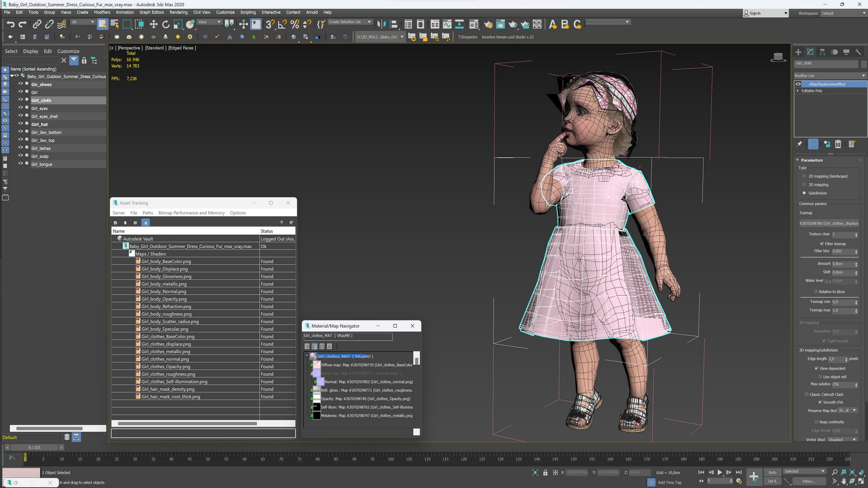Click the Pin Stack icon
The height and width of the screenshot is (488, 868).
coord(799,144)
